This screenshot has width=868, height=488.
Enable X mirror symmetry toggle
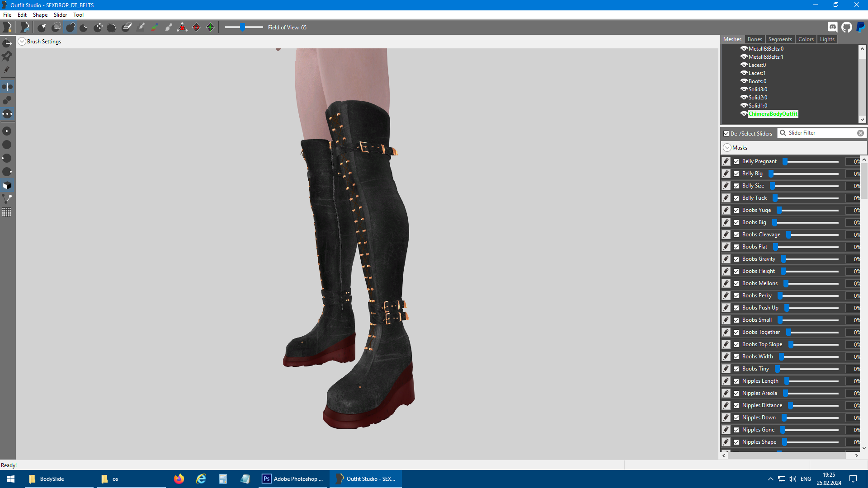7,86
